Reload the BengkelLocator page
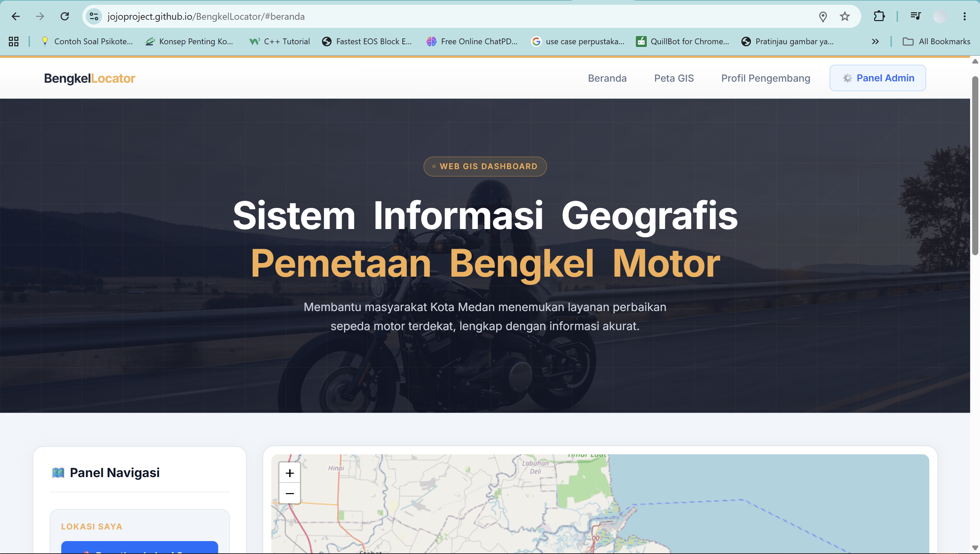This screenshot has height=554, width=980. [65, 16]
